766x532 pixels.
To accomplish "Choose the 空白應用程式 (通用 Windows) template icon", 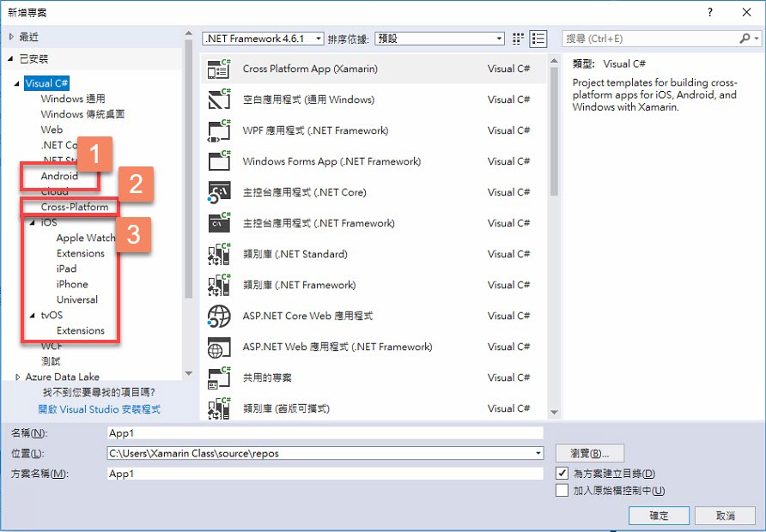I will tap(219, 100).
